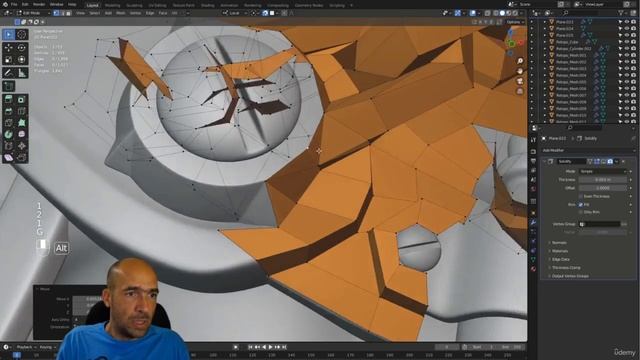Switch to rendered viewport shading

pos(515,13)
